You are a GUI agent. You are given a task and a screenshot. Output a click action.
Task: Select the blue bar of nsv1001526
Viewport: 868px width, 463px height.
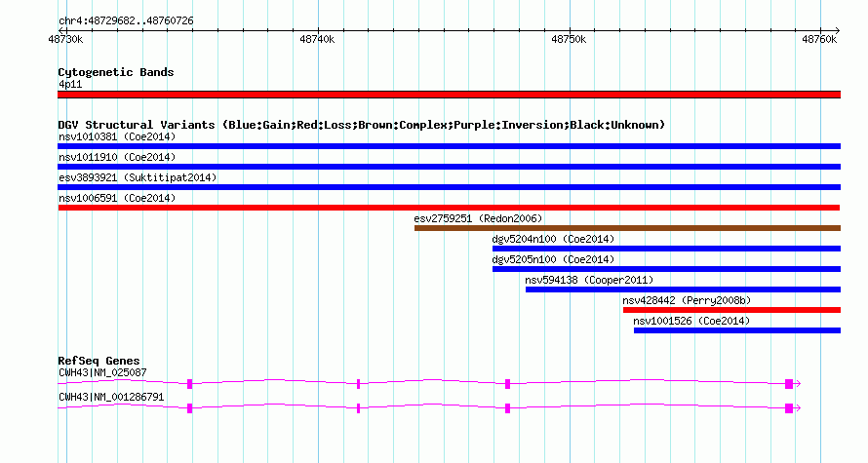737,330
